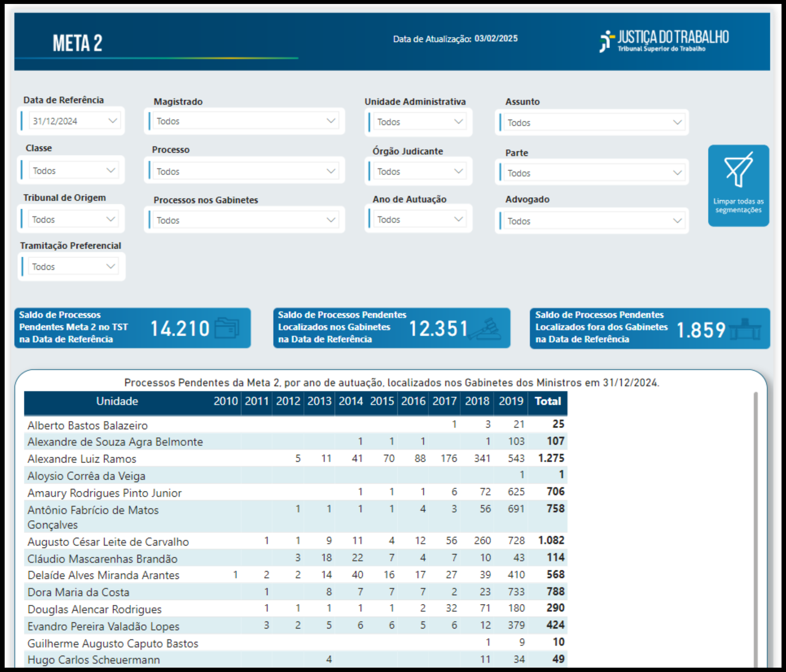Screen dimensions: 786x672
Task: Select row 'Douglas Alencar Rodrigues'
Action: [296, 609]
